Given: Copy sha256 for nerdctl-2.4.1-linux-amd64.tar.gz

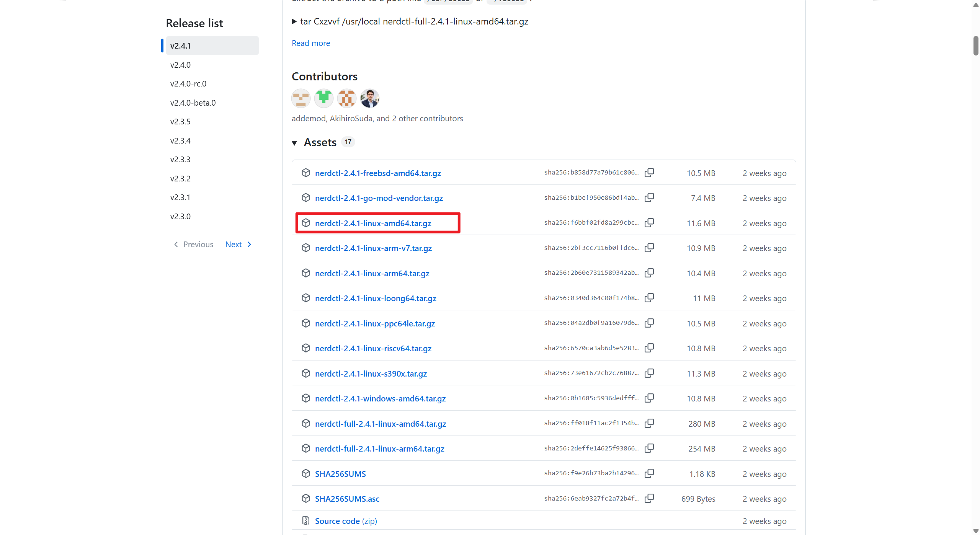Looking at the screenshot, I should (649, 223).
